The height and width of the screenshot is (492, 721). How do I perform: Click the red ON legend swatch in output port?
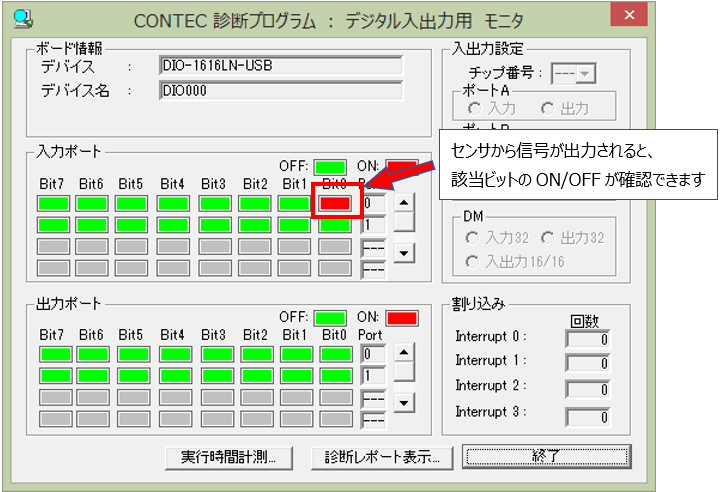pos(401,318)
